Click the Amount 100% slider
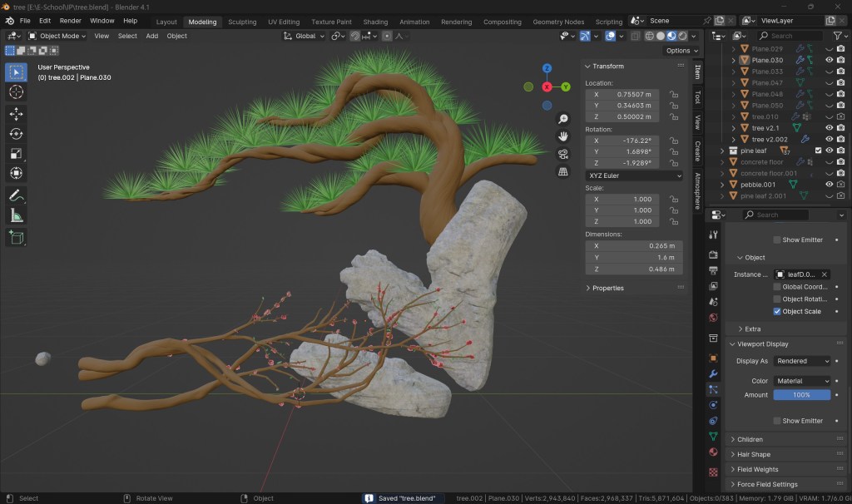Image resolution: width=852 pixels, height=504 pixels. tap(801, 395)
